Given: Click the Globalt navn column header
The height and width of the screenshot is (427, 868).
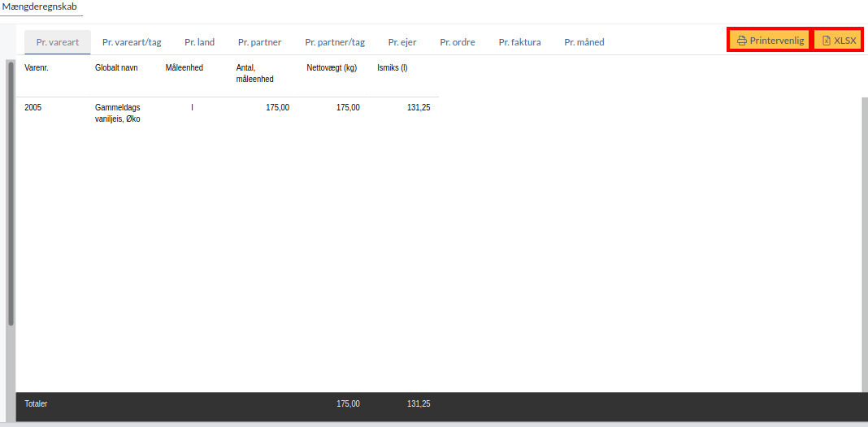Looking at the screenshot, I should pyautogui.click(x=116, y=68).
